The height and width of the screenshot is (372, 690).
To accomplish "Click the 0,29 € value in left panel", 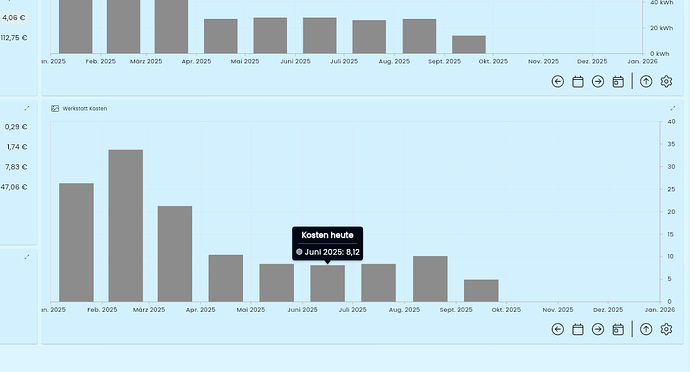I will click(16, 127).
